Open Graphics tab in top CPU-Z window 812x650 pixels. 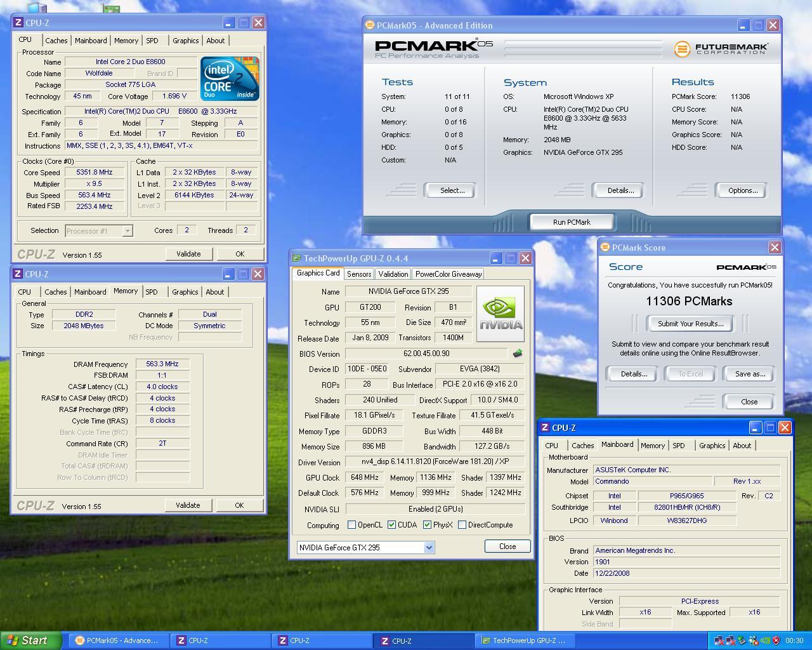coord(186,41)
